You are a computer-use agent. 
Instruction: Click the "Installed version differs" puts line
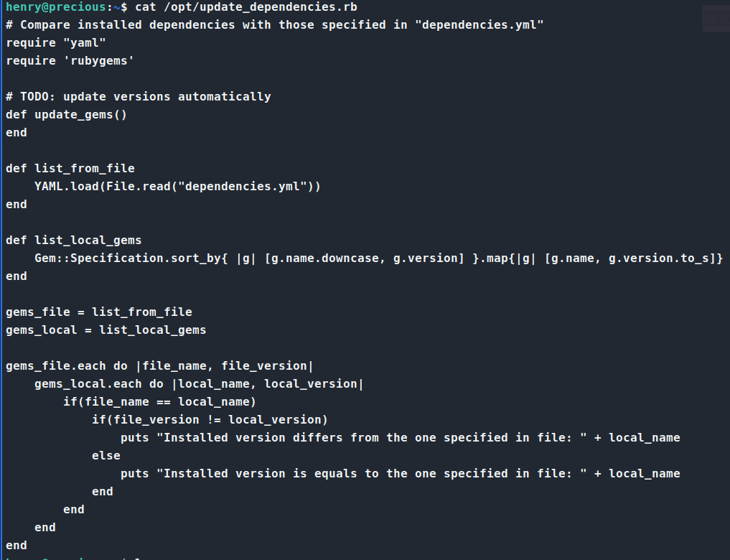click(400, 438)
